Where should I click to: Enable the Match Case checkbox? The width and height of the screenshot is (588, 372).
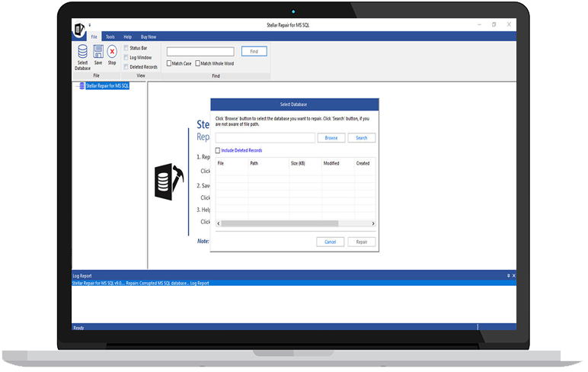point(169,63)
